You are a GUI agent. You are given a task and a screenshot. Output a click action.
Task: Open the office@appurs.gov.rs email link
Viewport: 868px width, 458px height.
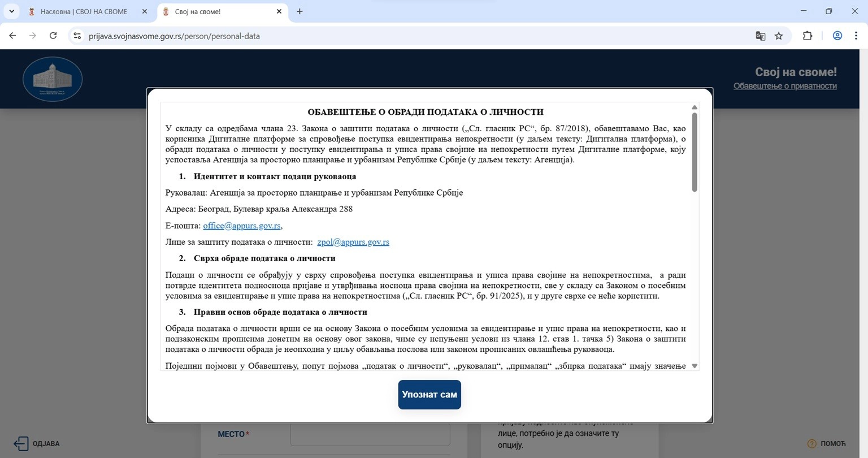[x=242, y=226]
